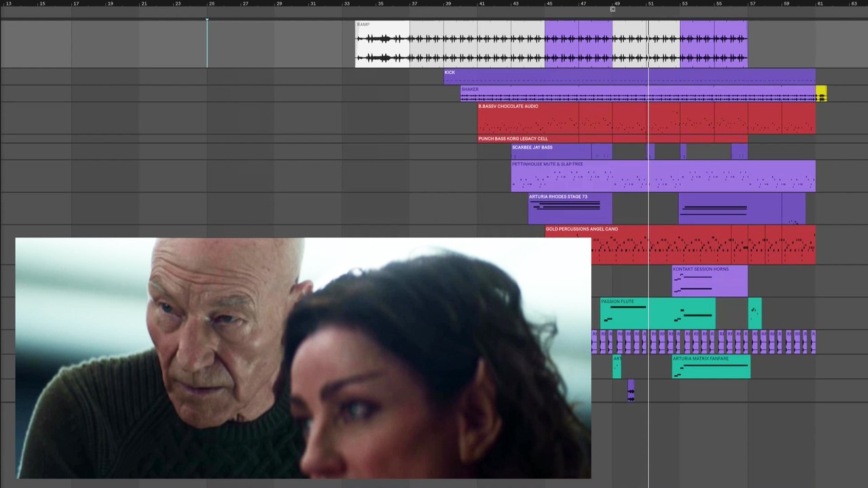Viewport: 868px width, 488px height.
Task: Click bar 57 on the timeline ruler
Action: coord(753,4)
